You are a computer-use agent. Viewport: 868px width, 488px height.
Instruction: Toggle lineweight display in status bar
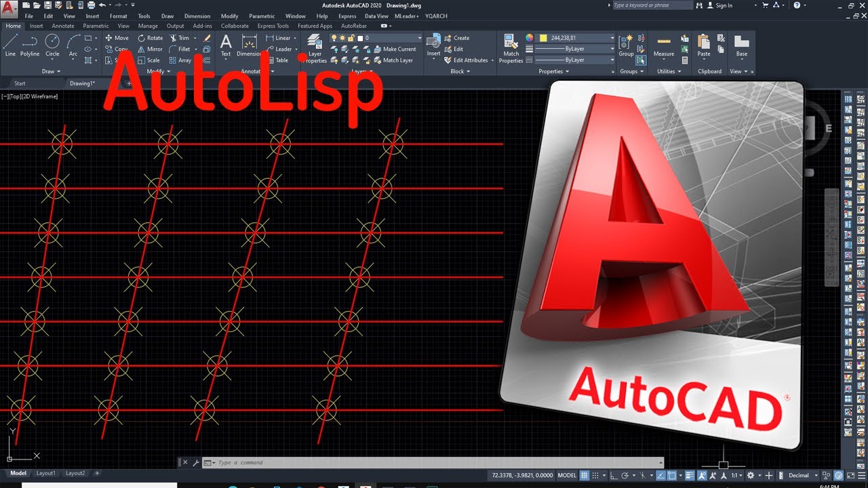tap(690, 476)
